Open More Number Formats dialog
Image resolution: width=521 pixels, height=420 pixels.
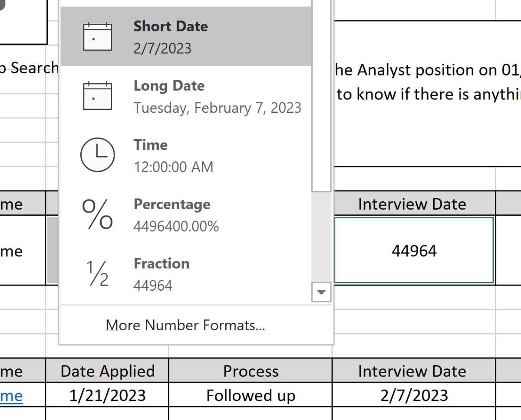[185, 325]
